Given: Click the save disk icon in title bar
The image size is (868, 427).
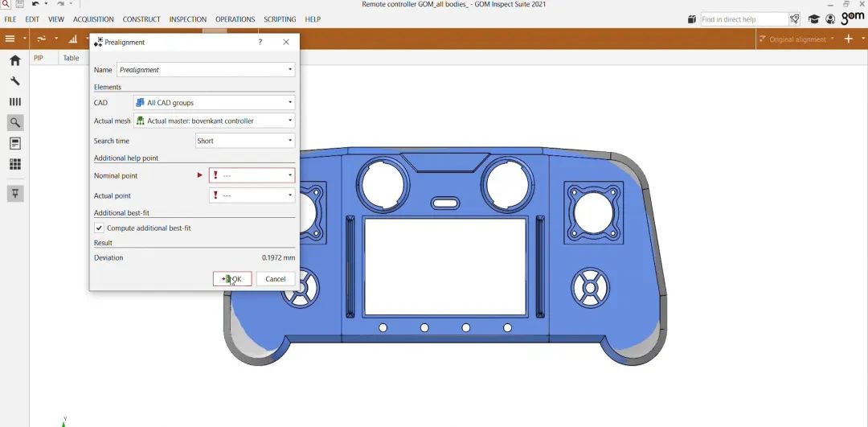Looking at the screenshot, I should (20, 4).
